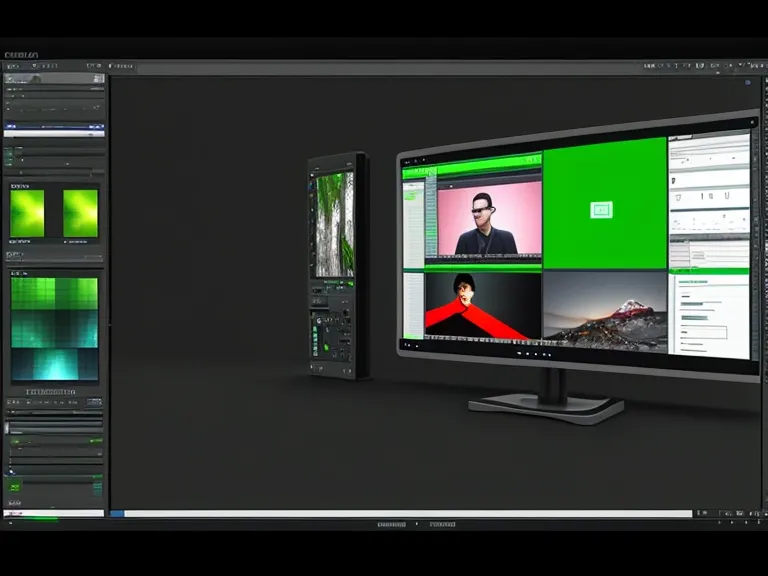Select the right green gradient thumbnail
The width and height of the screenshot is (768, 576).
point(80,214)
